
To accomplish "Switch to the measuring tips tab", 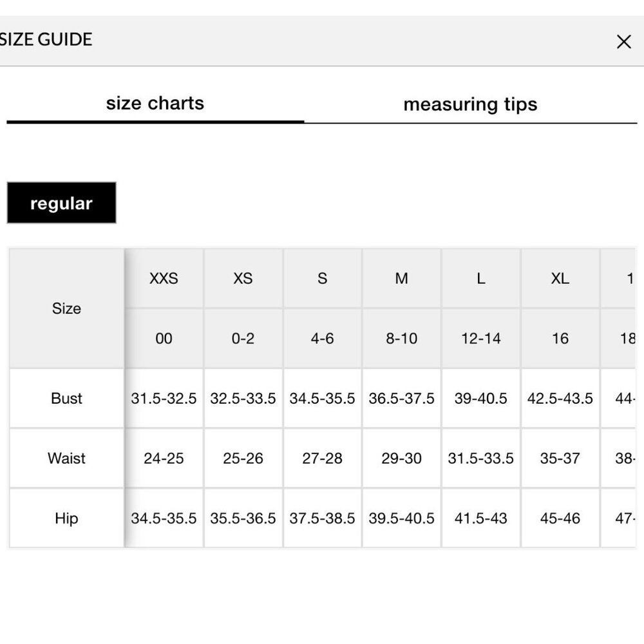I will point(470,104).
